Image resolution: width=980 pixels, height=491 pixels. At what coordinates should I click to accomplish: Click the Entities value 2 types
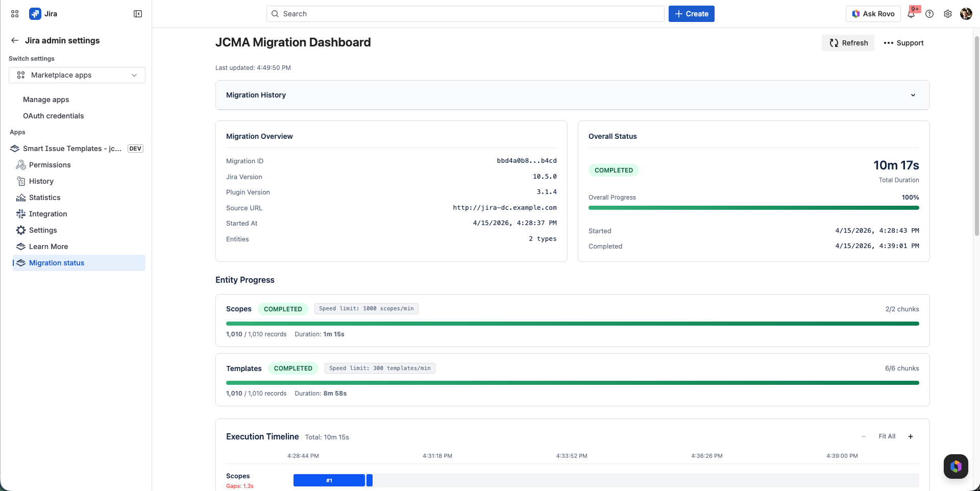click(543, 239)
